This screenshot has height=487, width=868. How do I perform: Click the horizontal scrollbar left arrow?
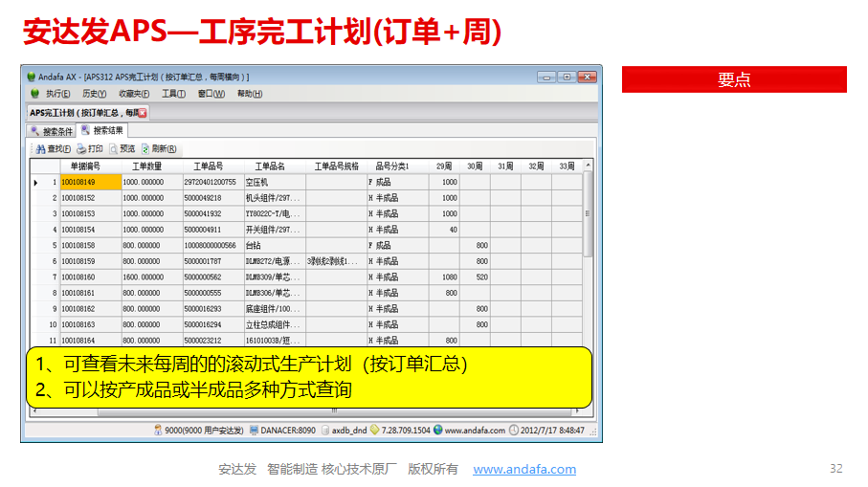point(34,411)
